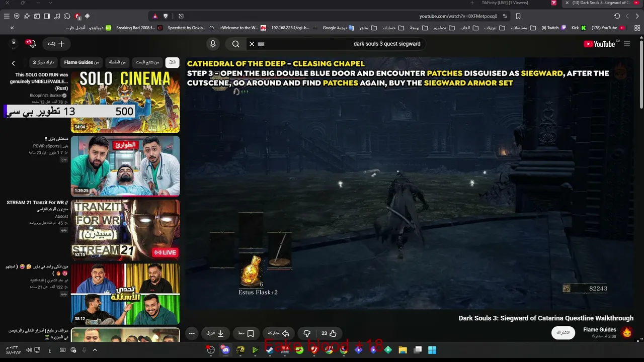644x362 pixels.
Task: Click the Abdost channel name
Action: (61, 217)
